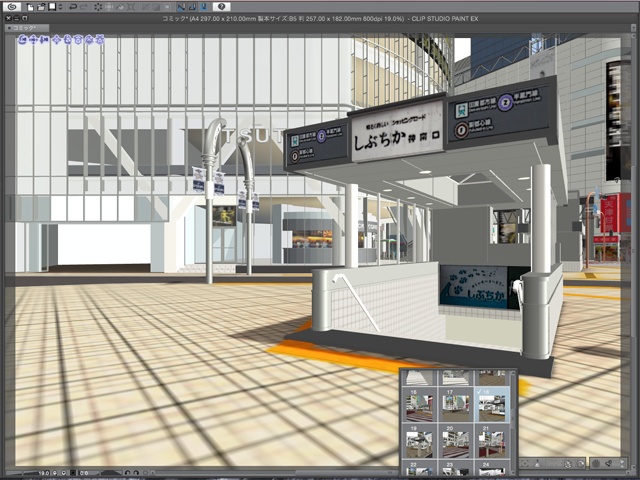Viewport: 640px width, 480px height.
Task: Save the document via the save icon
Action: point(52,7)
